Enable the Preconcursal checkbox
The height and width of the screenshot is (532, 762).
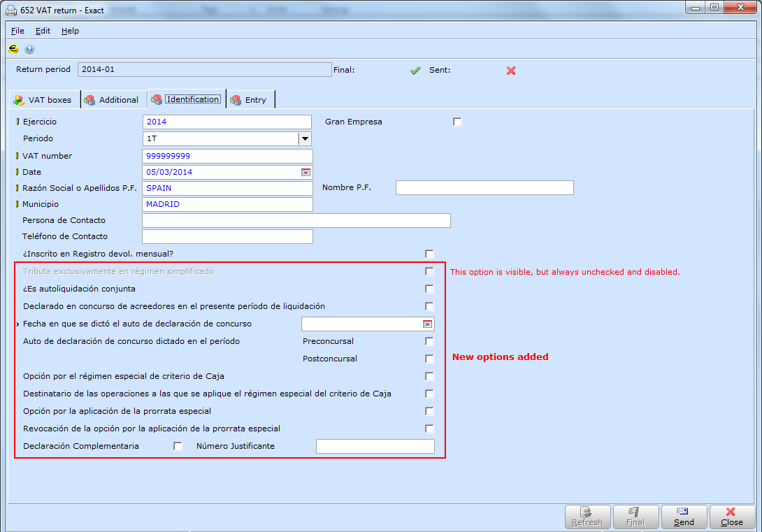[429, 342]
